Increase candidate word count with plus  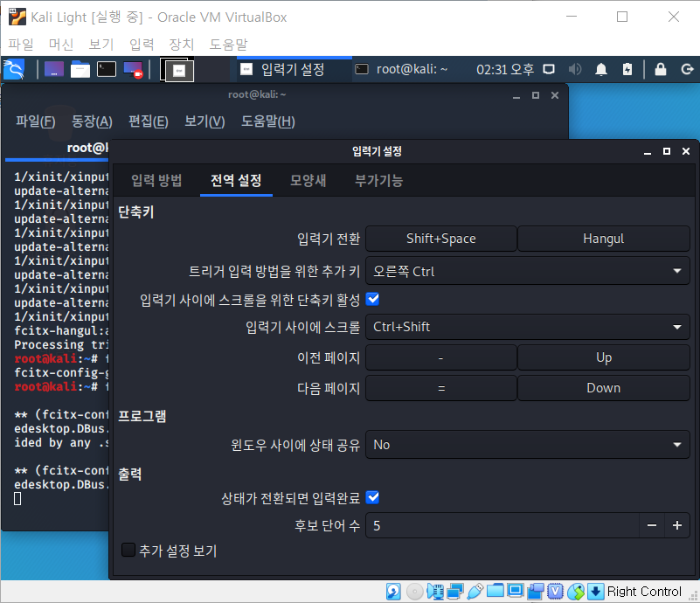point(677,525)
